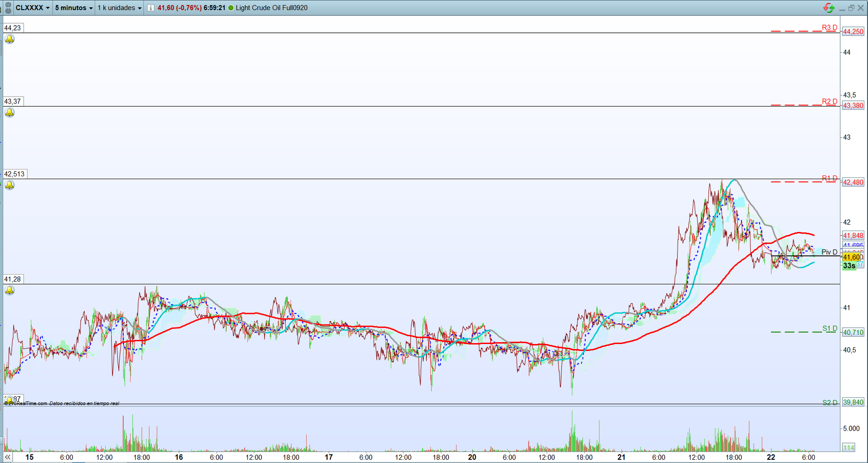Click the yellow current price 41,60 label
Image resolution: width=868 pixels, height=463 pixels.
851,257
